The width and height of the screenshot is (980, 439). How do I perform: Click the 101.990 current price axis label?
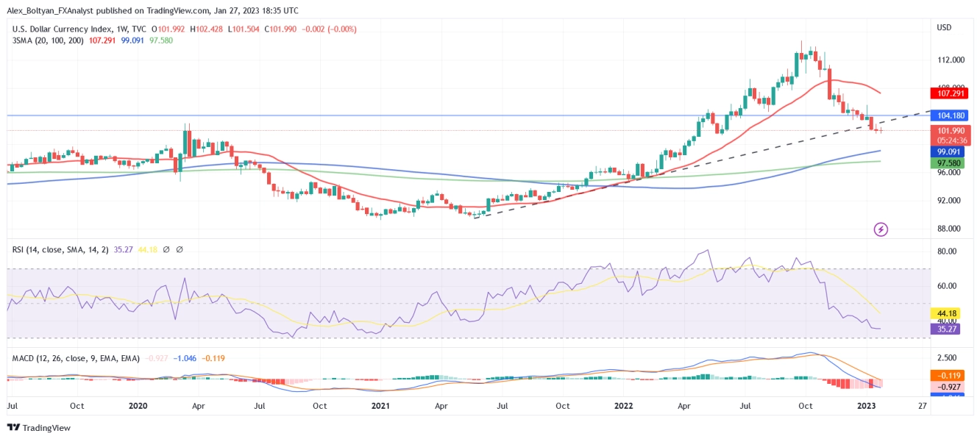[950, 131]
